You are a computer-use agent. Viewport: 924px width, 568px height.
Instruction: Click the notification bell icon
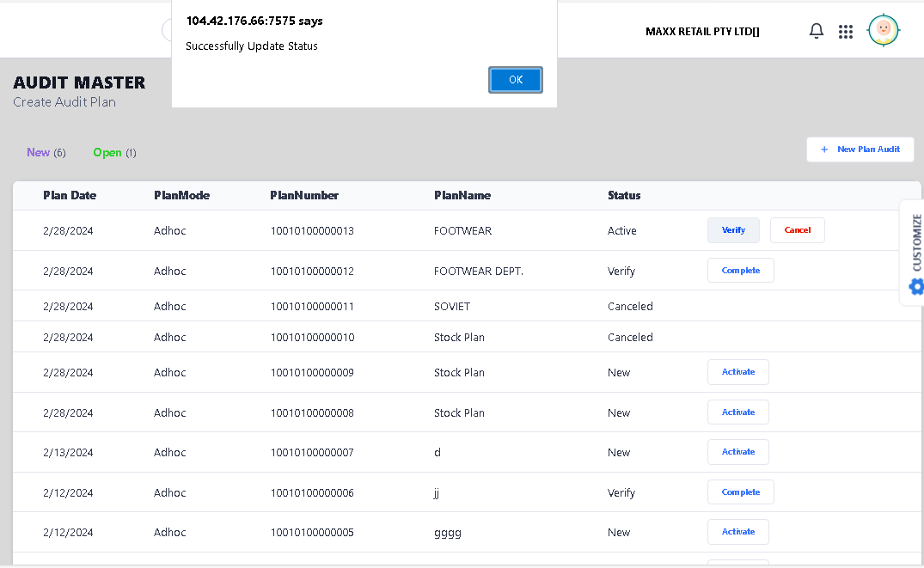coord(817,31)
